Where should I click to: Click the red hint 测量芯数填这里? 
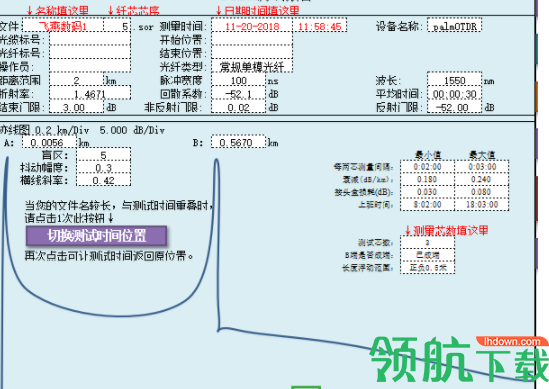[x=446, y=230]
